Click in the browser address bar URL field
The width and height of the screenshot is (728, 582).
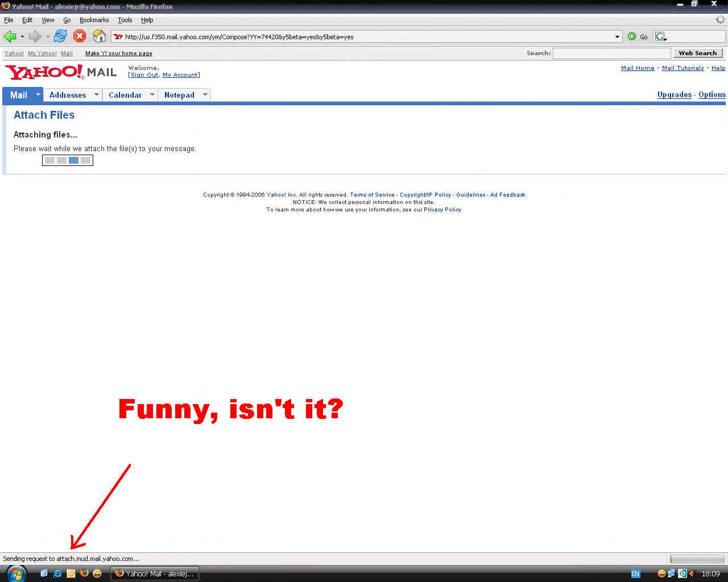[367, 36]
